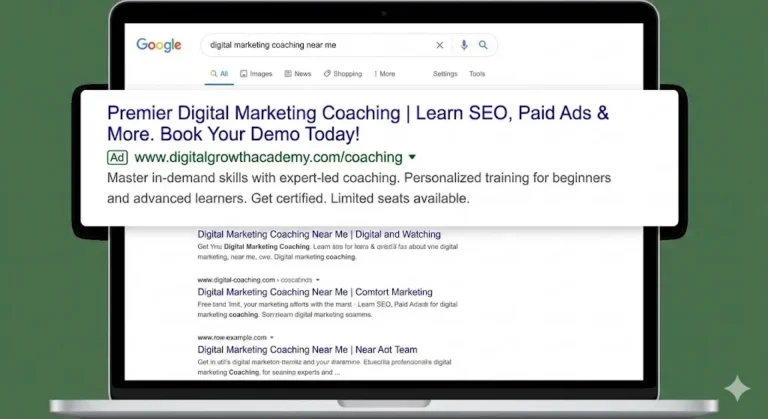Click the Ad badge label
The image size is (768, 419).
point(117,157)
